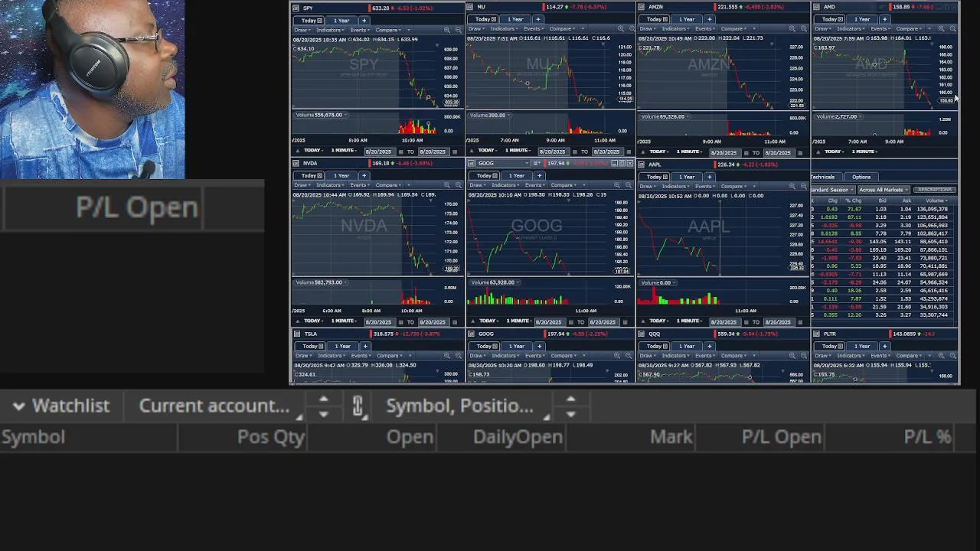Select the 1 Year tab on MU chart
The height and width of the screenshot is (551, 980).
[515, 18]
